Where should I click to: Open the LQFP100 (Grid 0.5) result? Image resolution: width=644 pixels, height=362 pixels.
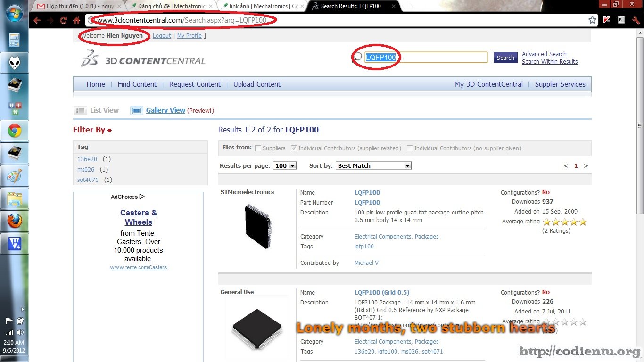point(382,293)
